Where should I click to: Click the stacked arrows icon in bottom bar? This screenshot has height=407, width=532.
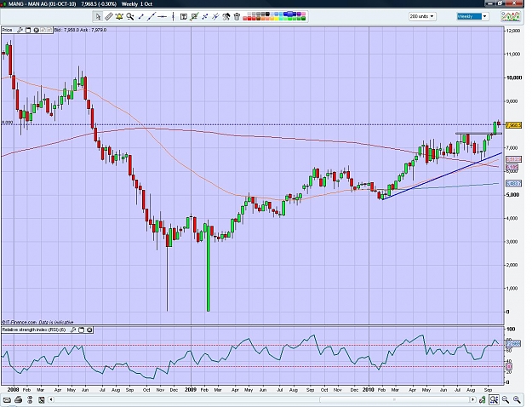tap(30, 399)
